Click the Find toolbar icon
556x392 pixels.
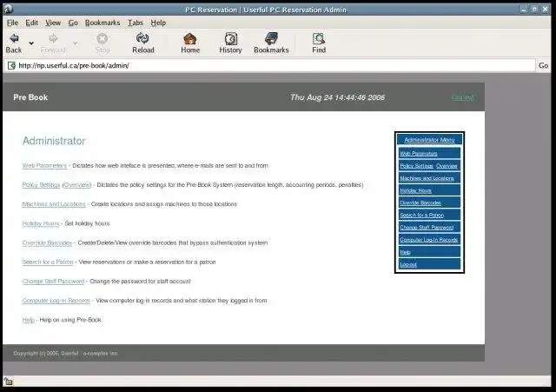(319, 38)
